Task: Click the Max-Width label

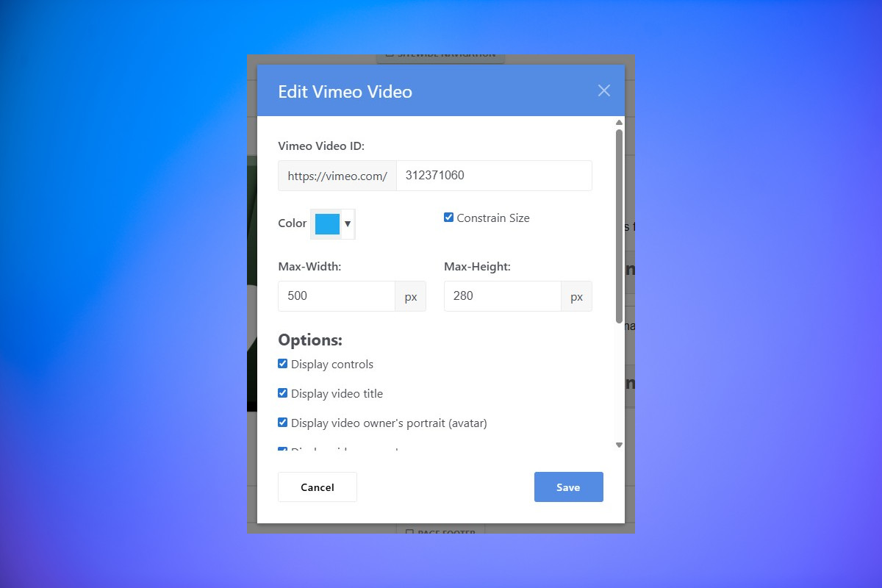Action: (309, 267)
